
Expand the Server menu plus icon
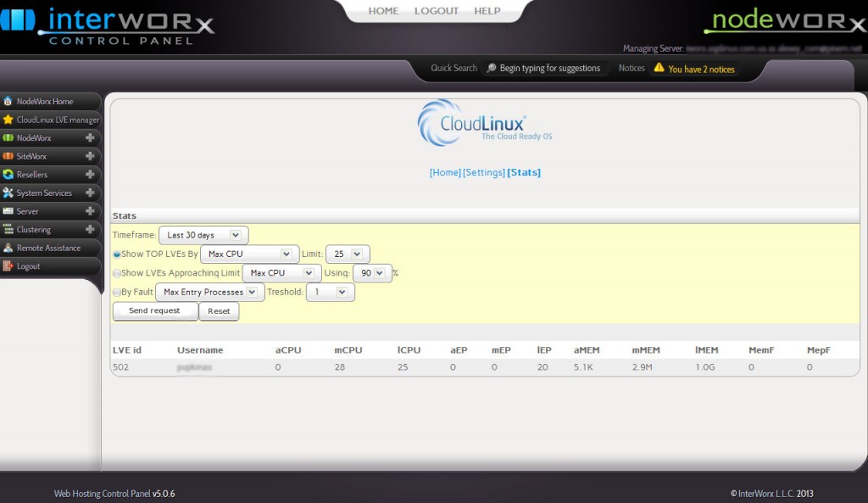pyautogui.click(x=90, y=211)
